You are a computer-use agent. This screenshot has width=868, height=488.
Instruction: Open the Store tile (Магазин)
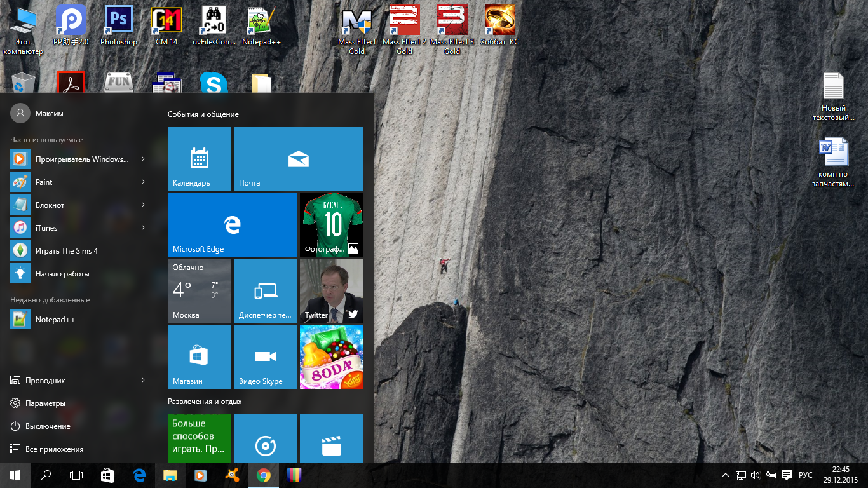pyautogui.click(x=199, y=357)
